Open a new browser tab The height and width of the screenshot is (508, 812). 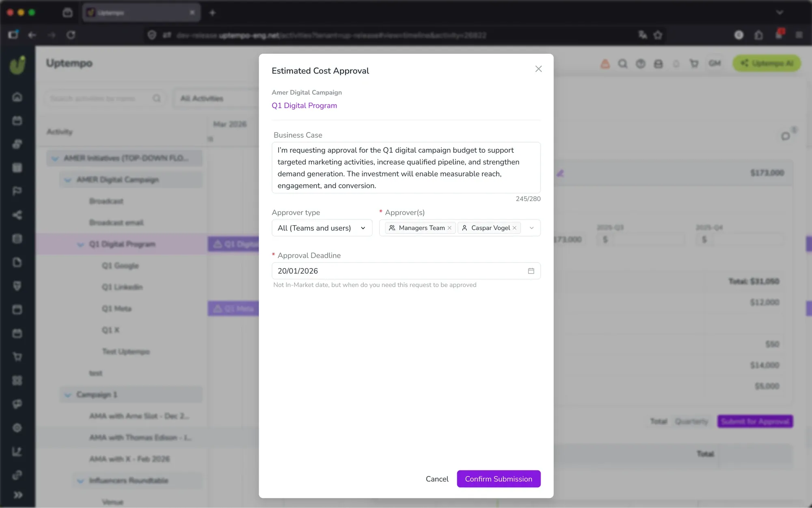[x=212, y=13]
